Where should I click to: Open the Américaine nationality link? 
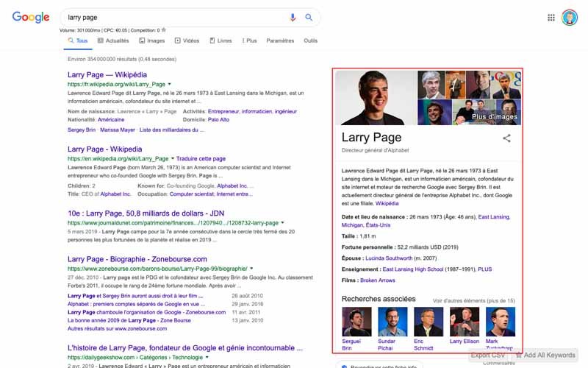click(x=111, y=120)
